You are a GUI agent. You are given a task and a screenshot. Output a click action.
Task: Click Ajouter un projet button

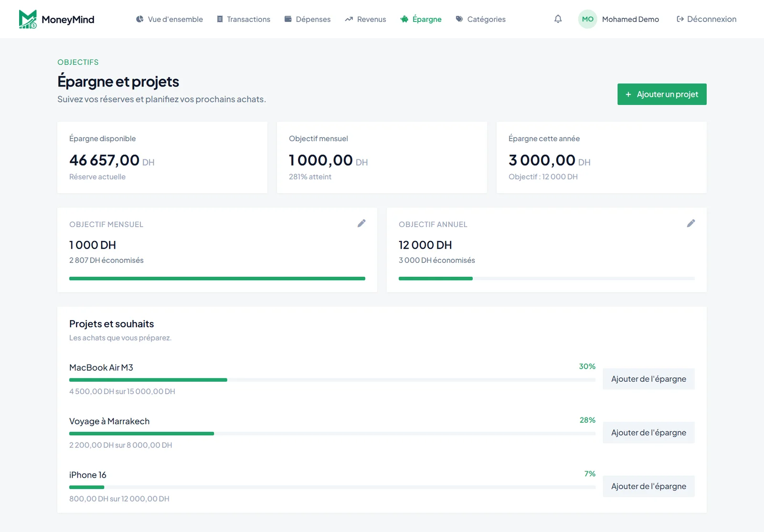coord(662,94)
